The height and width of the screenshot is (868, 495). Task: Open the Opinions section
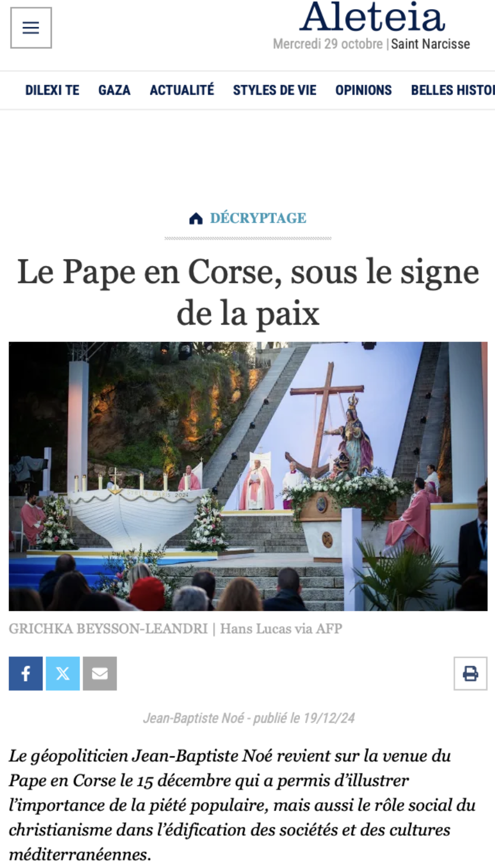pyautogui.click(x=363, y=90)
